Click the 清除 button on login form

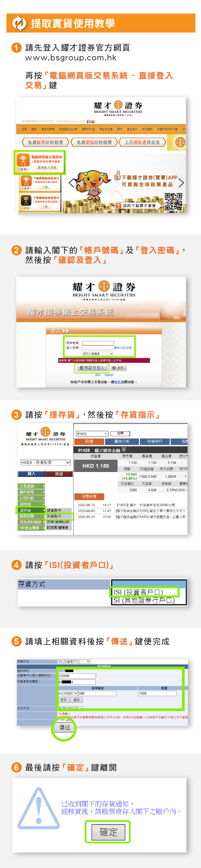[x=118, y=368]
